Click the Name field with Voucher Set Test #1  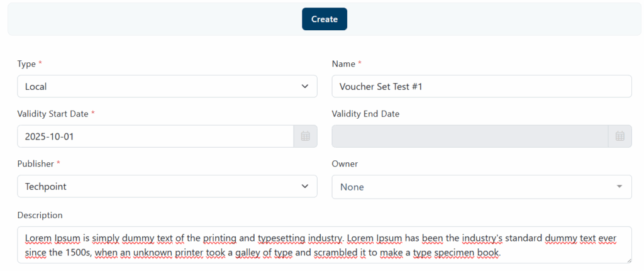tap(481, 86)
